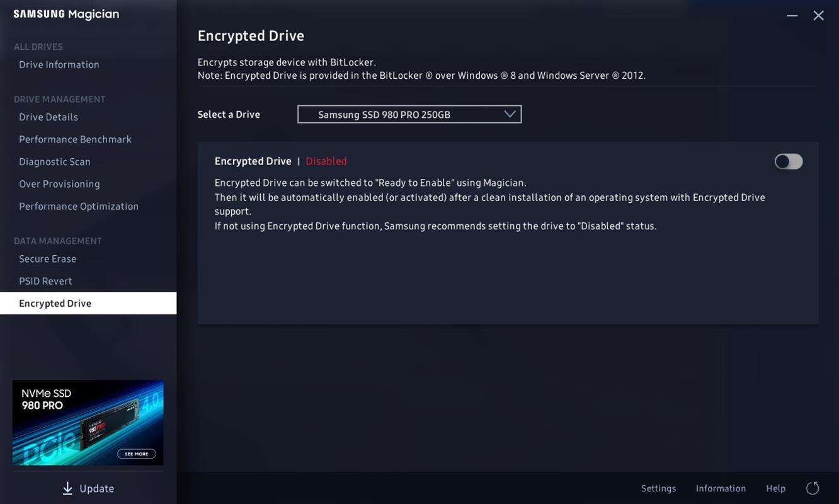The height and width of the screenshot is (504, 839).
Task: Enable the Encrypted Drive toggle switch
Action: (788, 161)
